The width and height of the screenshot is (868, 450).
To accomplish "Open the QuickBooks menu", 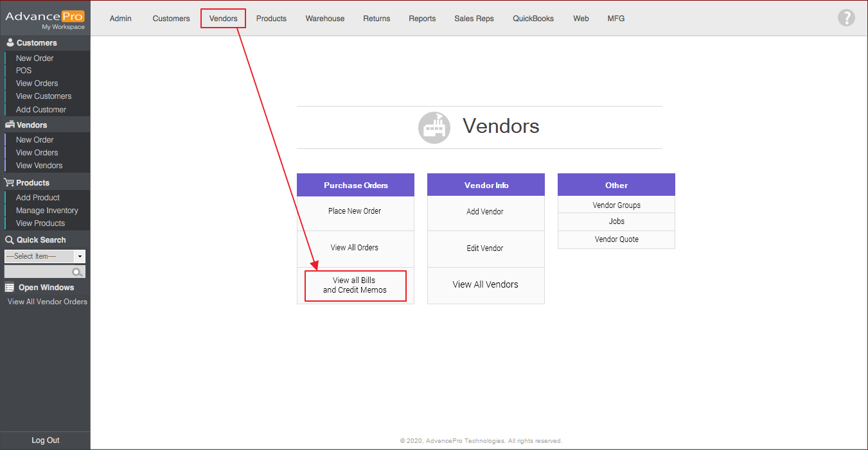I will click(x=533, y=19).
